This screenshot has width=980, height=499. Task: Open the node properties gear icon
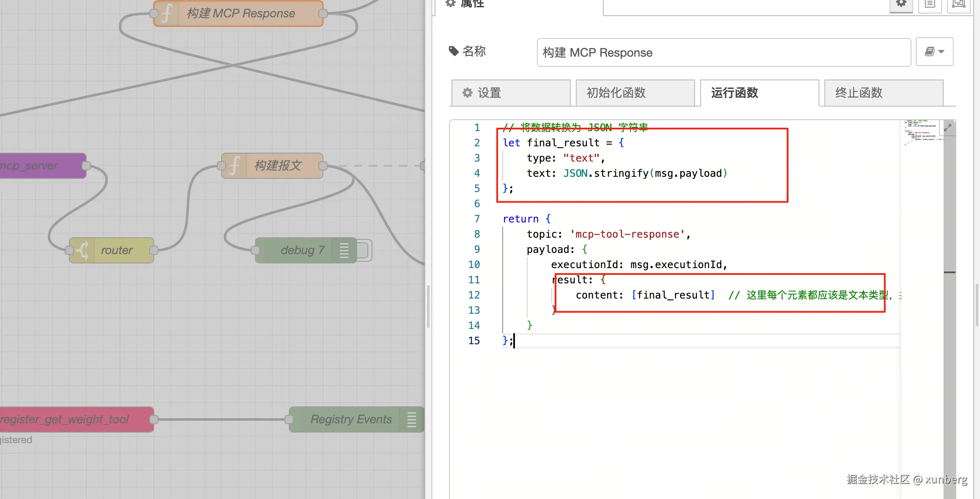click(x=901, y=4)
